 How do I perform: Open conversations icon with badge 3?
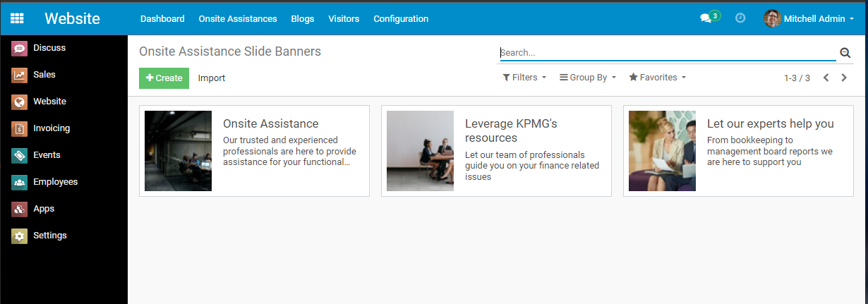(706, 19)
